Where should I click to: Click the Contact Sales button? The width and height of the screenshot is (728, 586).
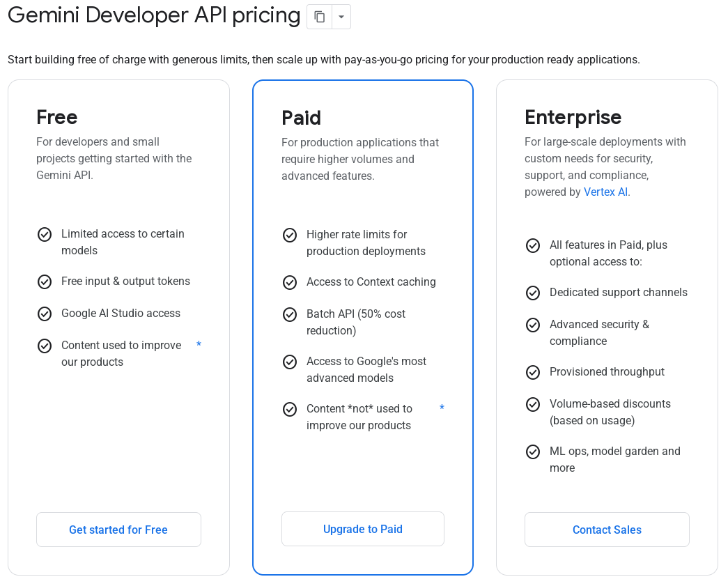click(x=607, y=530)
